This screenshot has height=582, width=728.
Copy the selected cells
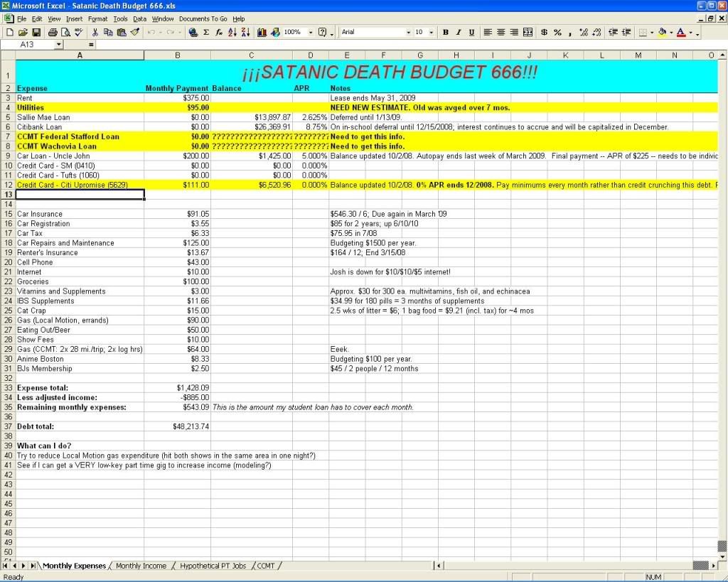pos(108,33)
